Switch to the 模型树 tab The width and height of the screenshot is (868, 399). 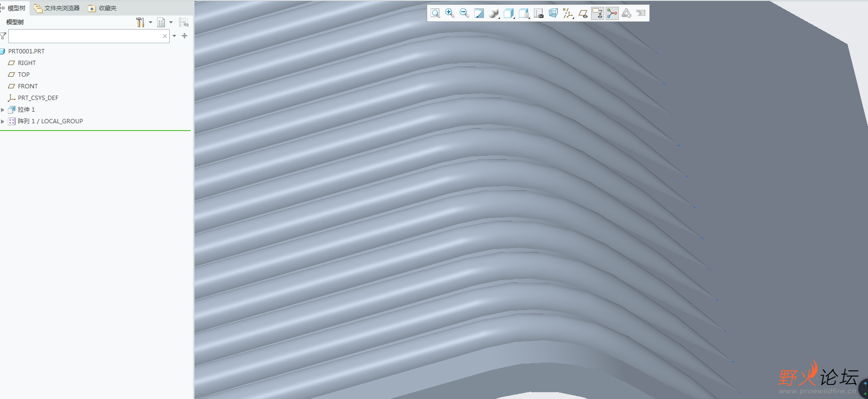(14, 8)
